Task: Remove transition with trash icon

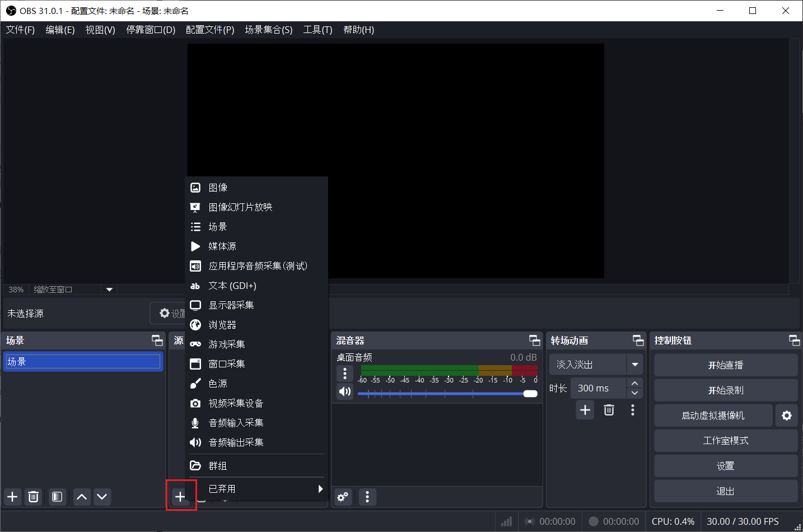Action: click(x=609, y=410)
